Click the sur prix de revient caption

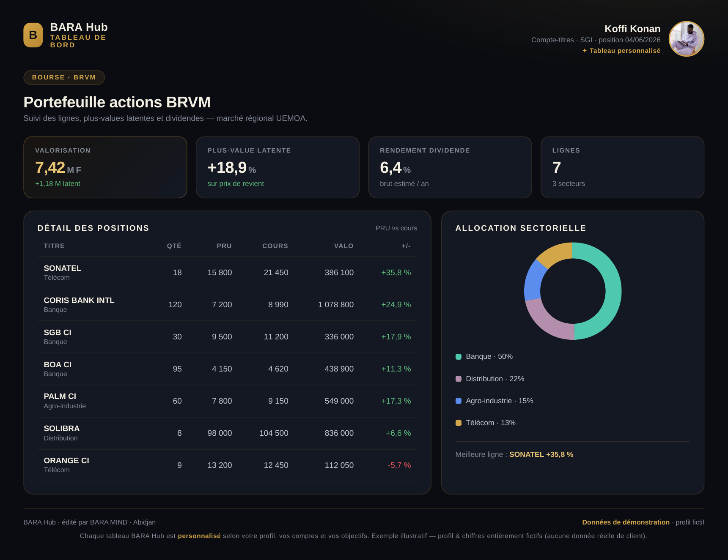point(236,184)
